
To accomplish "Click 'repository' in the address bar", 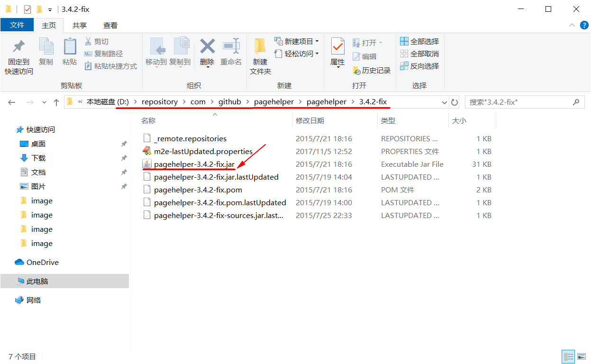I will (160, 102).
